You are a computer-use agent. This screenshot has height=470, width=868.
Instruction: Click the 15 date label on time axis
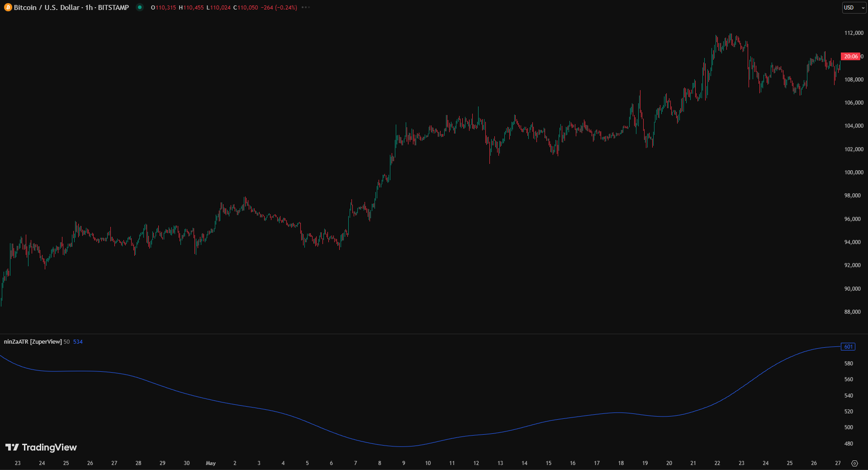[548, 463]
